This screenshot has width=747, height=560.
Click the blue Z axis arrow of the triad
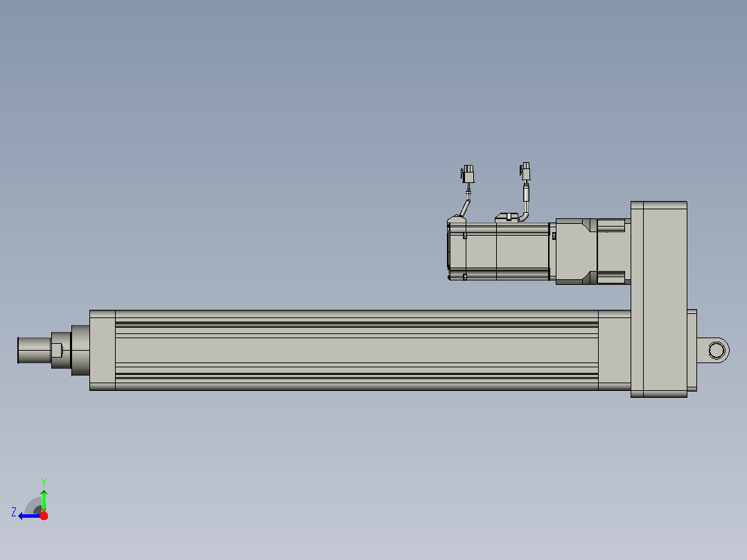28,516
